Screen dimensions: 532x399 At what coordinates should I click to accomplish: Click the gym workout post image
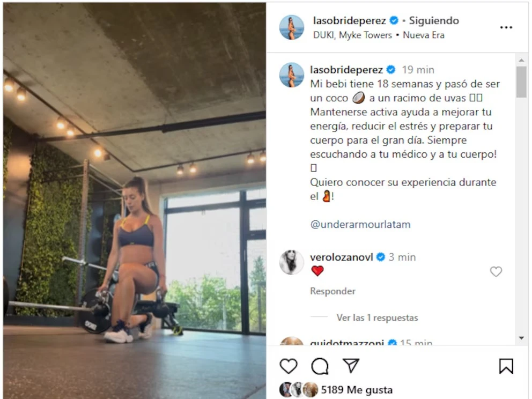(x=135, y=201)
